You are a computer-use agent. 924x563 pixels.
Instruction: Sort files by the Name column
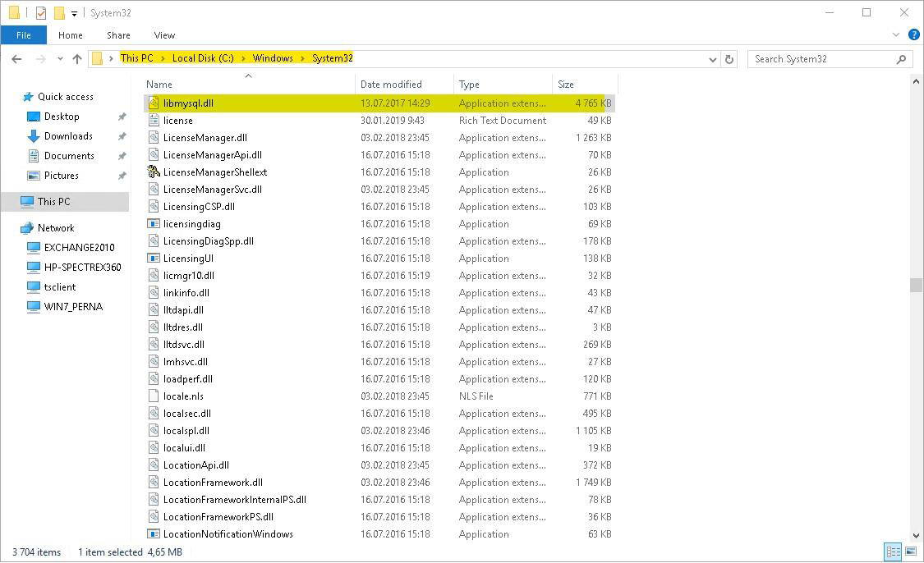pyautogui.click(x=249, y=85)
